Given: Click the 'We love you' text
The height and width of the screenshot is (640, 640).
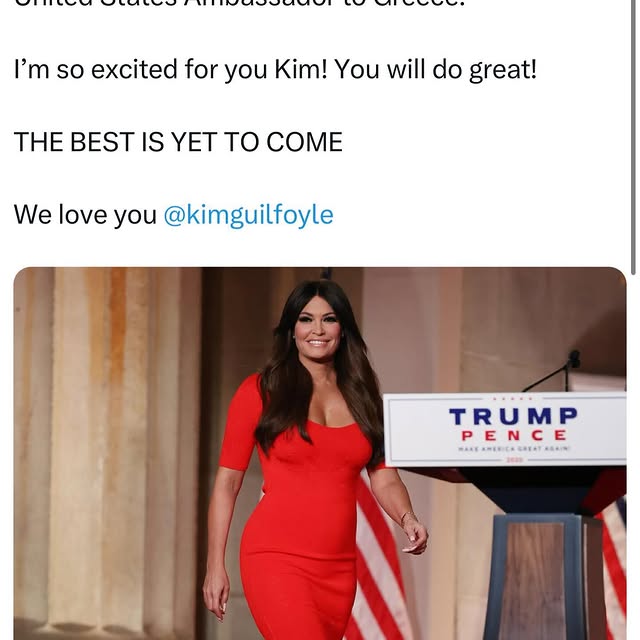Looking at the screenshot, I should [x=85, y=215].
